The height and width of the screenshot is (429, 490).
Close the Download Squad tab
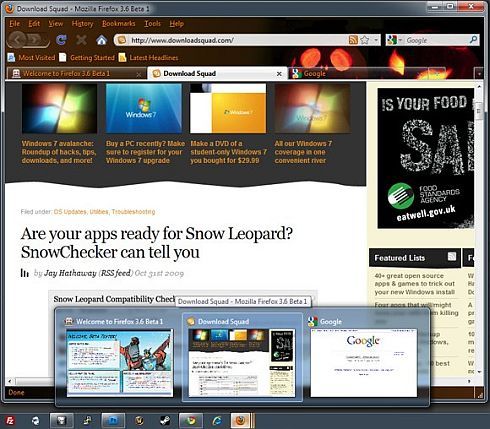[x=279, y=74]
